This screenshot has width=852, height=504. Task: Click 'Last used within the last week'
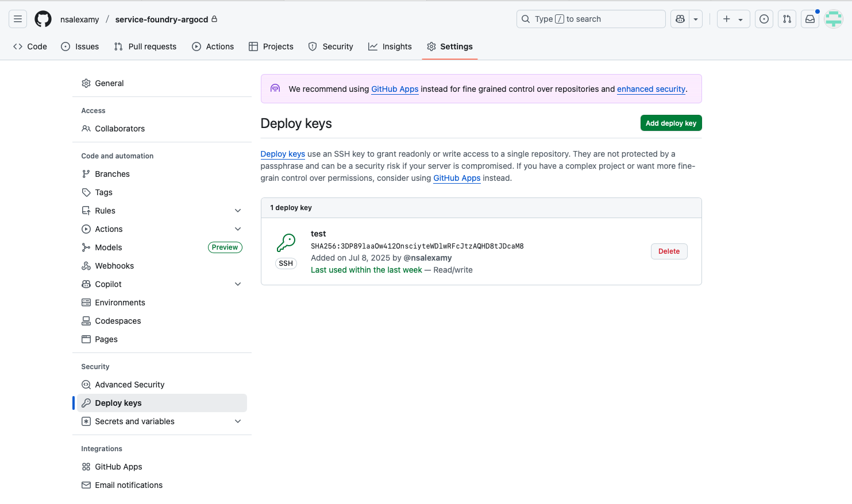(x=367, y=270)
